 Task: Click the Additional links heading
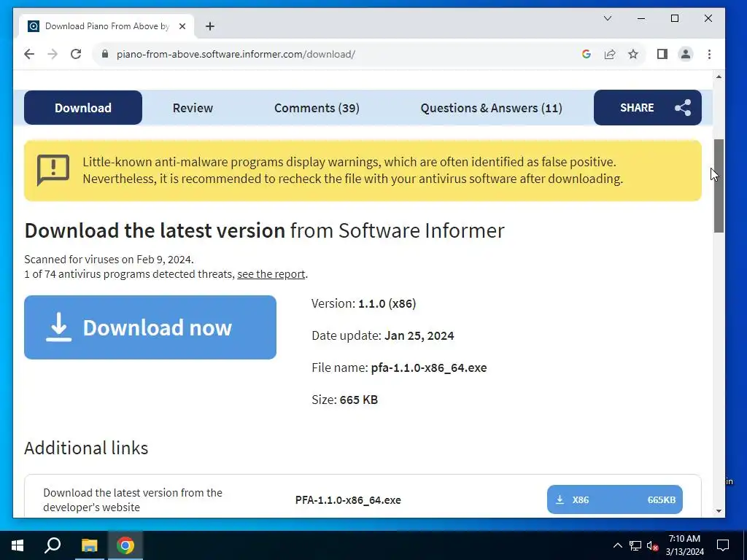86,448
